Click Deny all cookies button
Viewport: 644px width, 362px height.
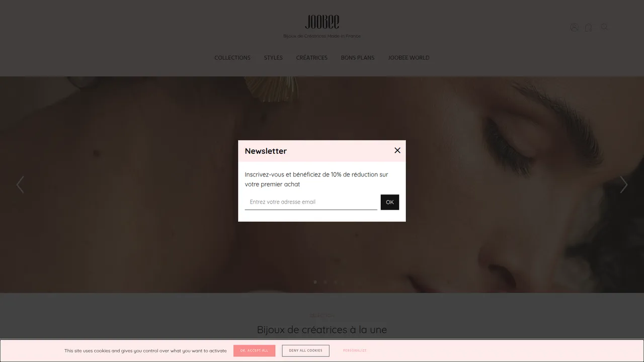[x=305, y=351]
